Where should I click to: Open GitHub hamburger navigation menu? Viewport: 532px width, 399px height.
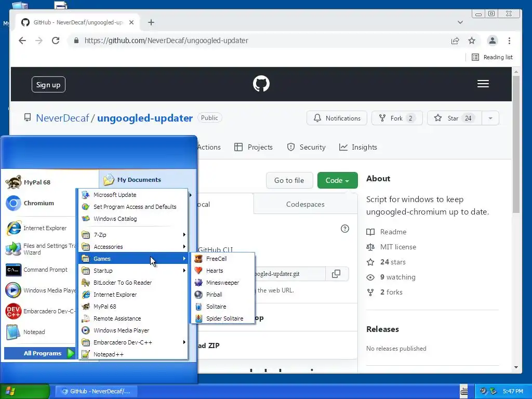pyautogui.click(x=483, y=84)
